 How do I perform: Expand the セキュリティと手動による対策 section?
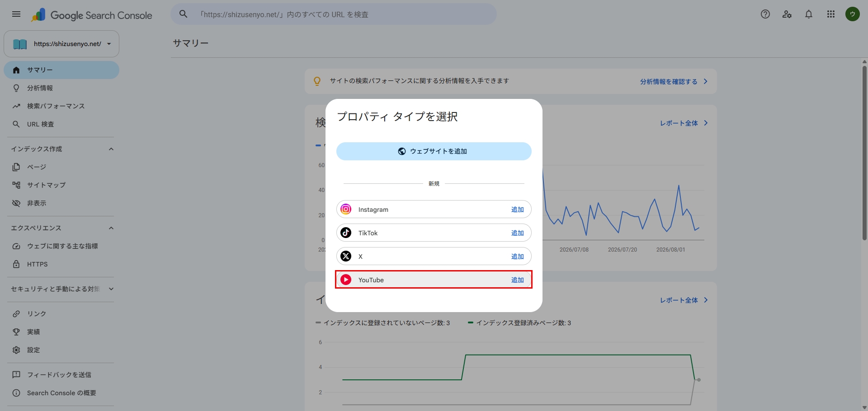click(x=111, y=289)
